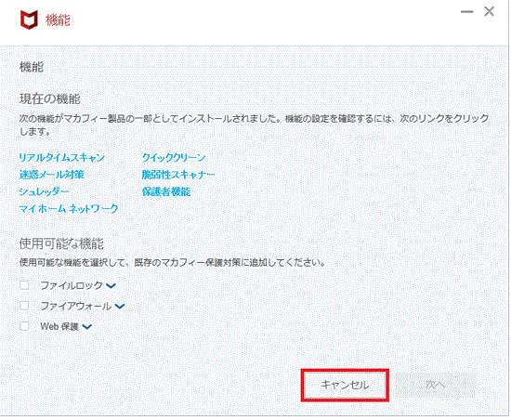This screenshot has width=511, height=420.
Task: Enable the ファイルロック checkbox
Action: 24,285
